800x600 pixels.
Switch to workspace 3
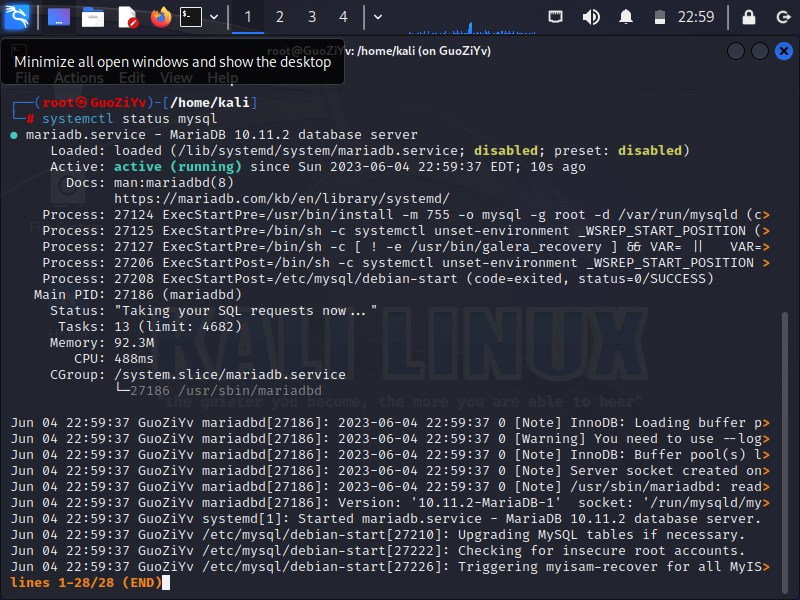pyautogui.click(x=312, y=17)
